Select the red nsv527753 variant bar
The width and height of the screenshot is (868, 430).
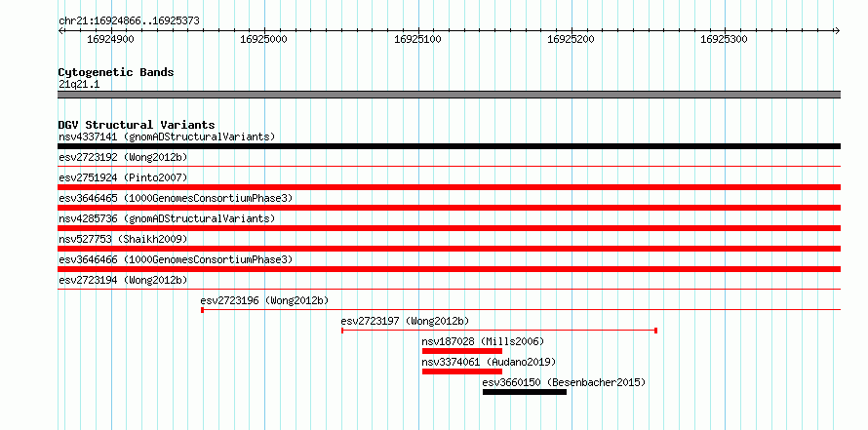[449, 249]
